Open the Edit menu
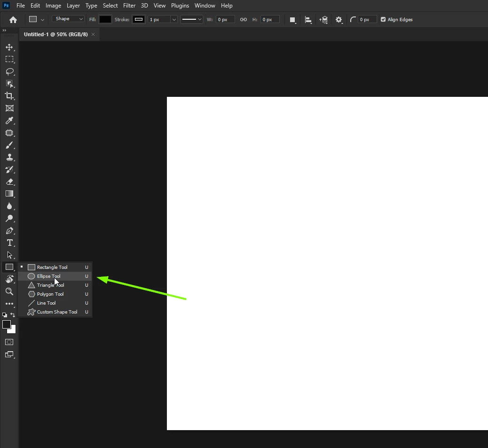 pyautogui.click(x=35, y=6)
